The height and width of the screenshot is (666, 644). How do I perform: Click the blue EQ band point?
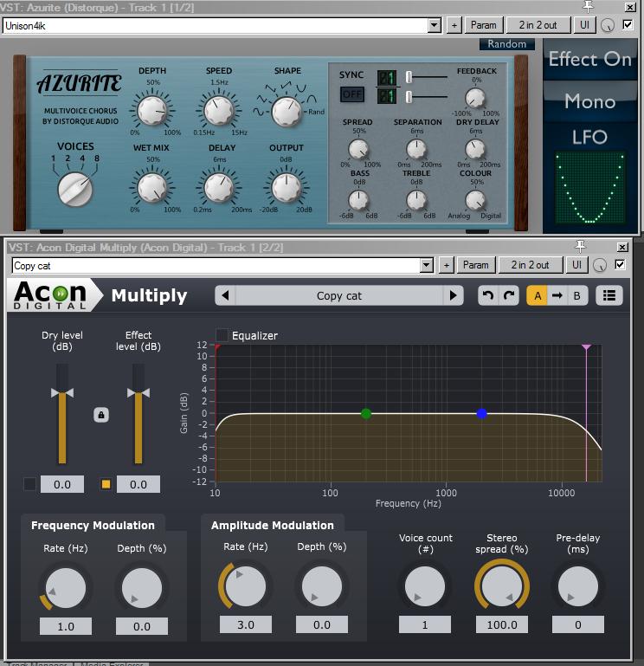point(481,414)
